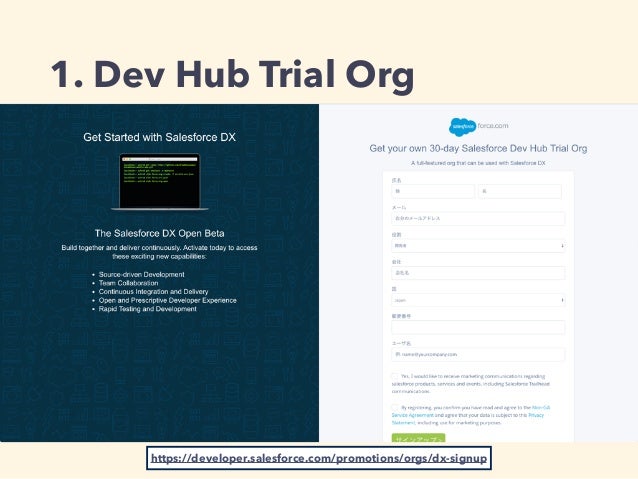This screenshot has width=638, height=479.
Task: Click the 'Team Collaboration' bullet
Action: tap(129, 283)
